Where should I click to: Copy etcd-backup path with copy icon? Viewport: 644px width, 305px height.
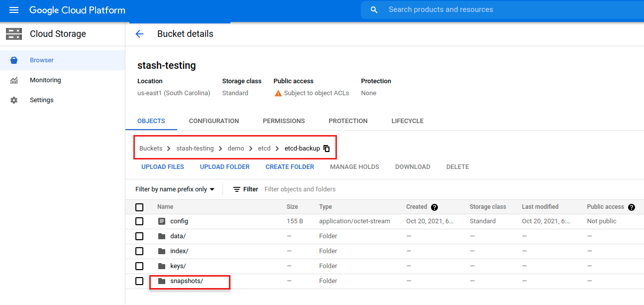pos(327,149)
